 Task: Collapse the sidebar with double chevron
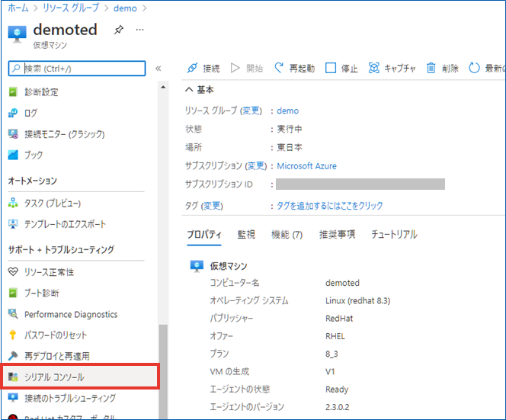[x=159, y=69]
